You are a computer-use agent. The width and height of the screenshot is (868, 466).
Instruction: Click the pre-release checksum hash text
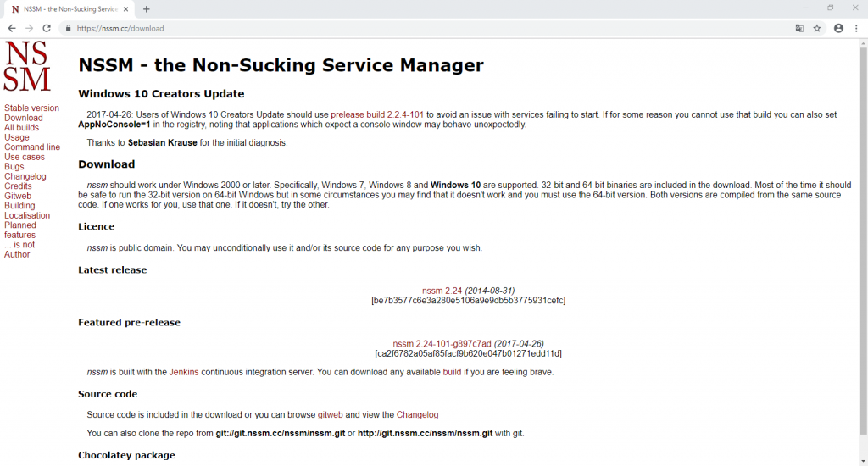point(468,353)
